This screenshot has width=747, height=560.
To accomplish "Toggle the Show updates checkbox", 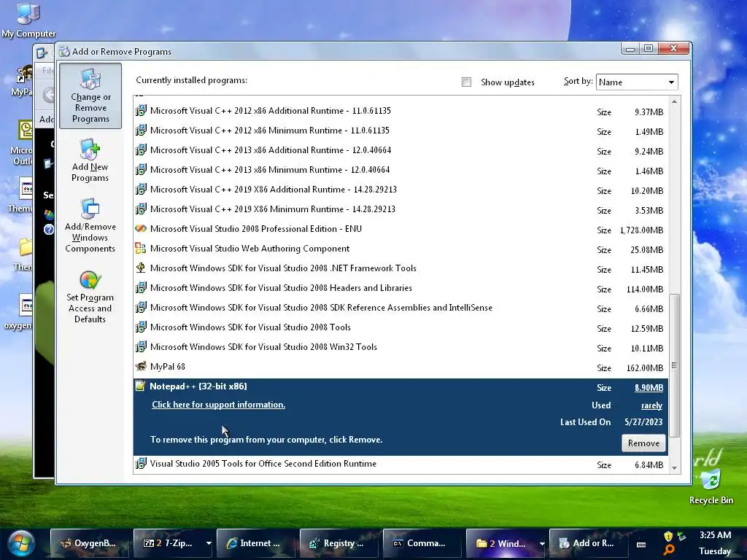I will 466,82.
